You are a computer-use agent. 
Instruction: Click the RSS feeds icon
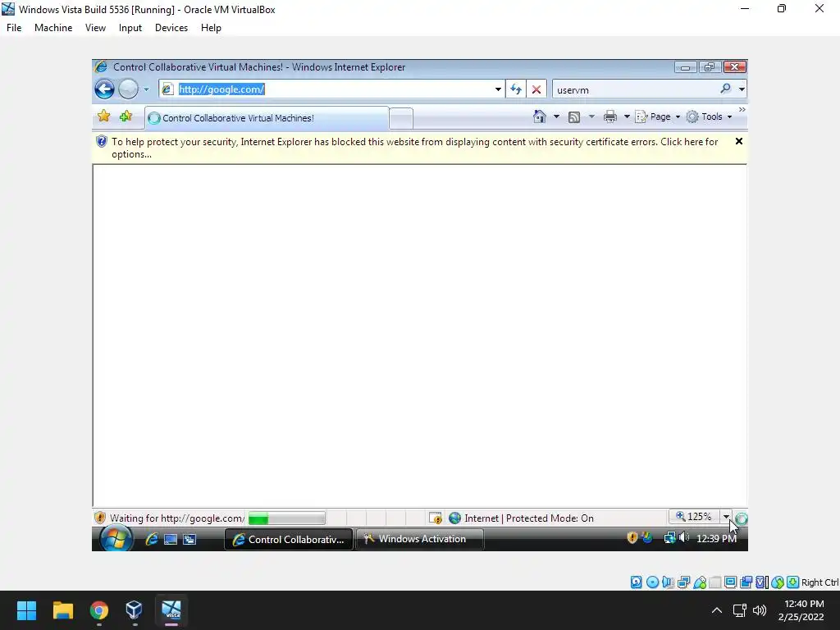tap(573, 116)
